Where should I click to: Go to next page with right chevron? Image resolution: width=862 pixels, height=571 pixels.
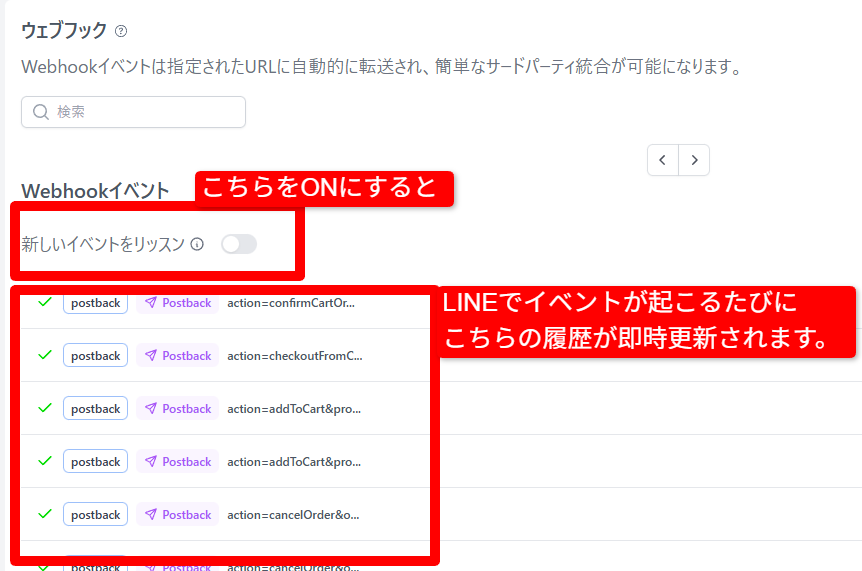(694, 159)
